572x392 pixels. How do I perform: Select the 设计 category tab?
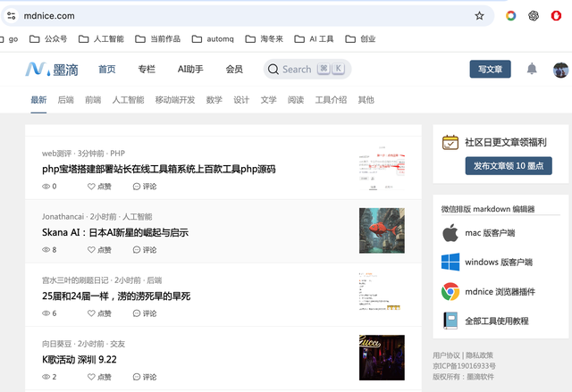pyautogui.click(x=241, y=100)
